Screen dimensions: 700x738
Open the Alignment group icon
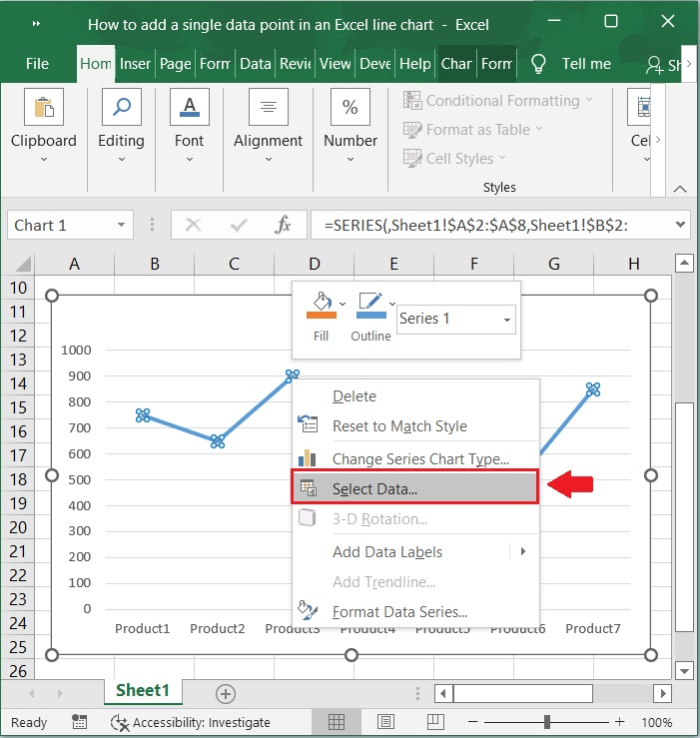[x=268, y=107]
